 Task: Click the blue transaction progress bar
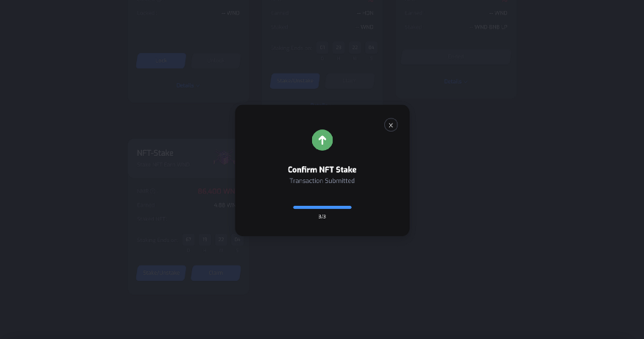[x=322, y=207]
